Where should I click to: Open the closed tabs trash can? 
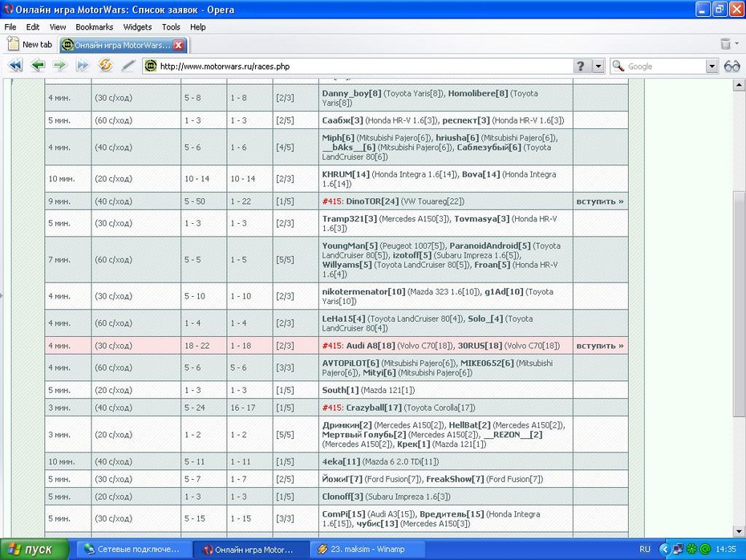[725, 44]
